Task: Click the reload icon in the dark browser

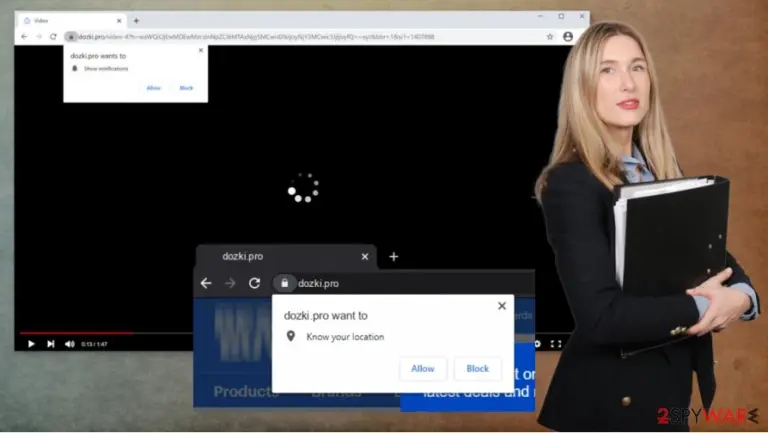Action: (254, 283)
